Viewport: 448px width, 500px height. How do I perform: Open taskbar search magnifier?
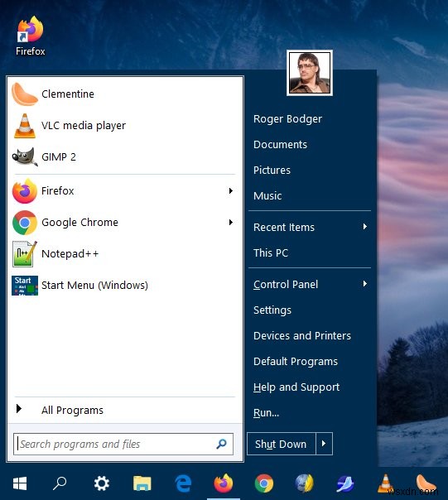coord(60,483)
